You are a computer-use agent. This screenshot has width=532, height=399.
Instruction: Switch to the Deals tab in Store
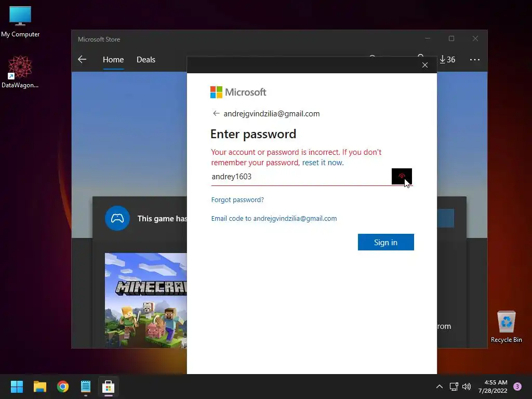(x=146, y=60)
